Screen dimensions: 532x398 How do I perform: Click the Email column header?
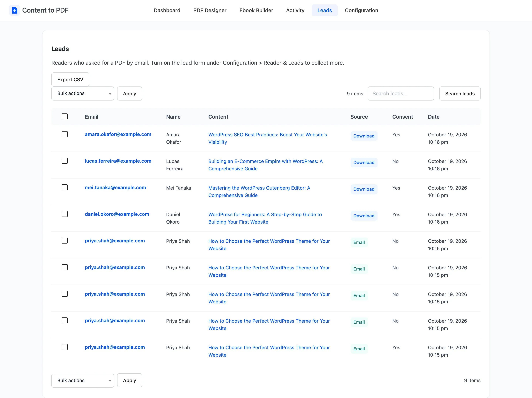[91, 117]
